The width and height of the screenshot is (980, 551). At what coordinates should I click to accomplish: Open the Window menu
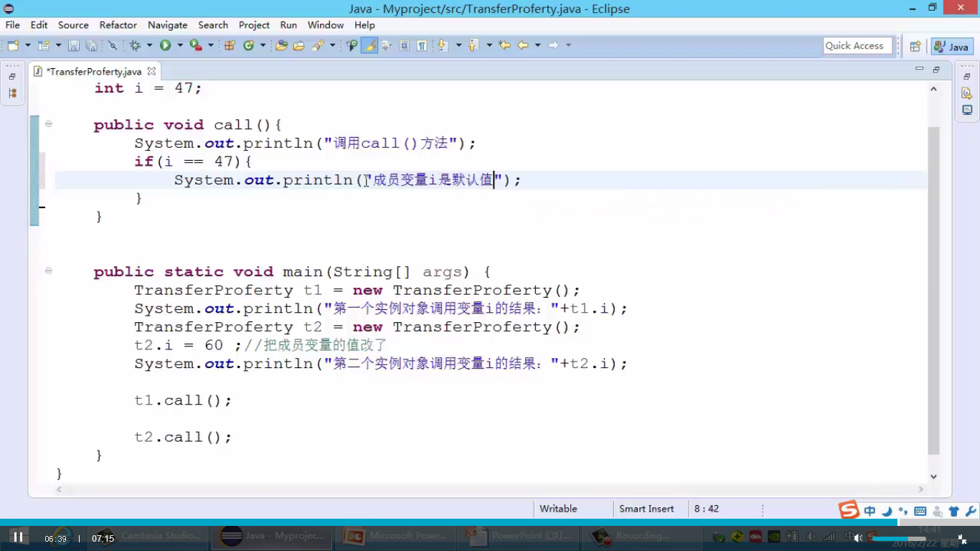tap(326, 24)
